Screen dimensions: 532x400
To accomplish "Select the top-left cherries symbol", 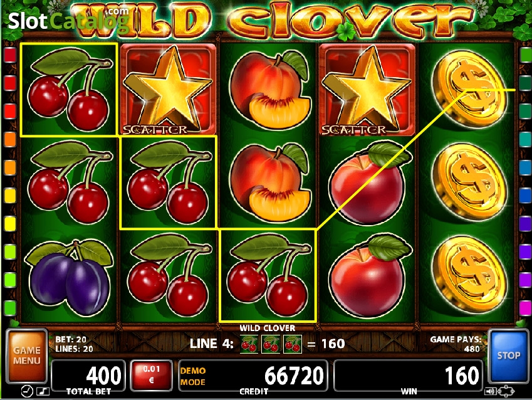I will [69, 90].
